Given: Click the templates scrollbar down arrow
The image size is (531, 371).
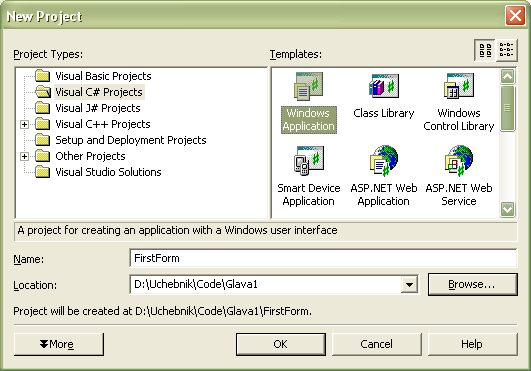Looking at the screenshot, I should 507,209.
